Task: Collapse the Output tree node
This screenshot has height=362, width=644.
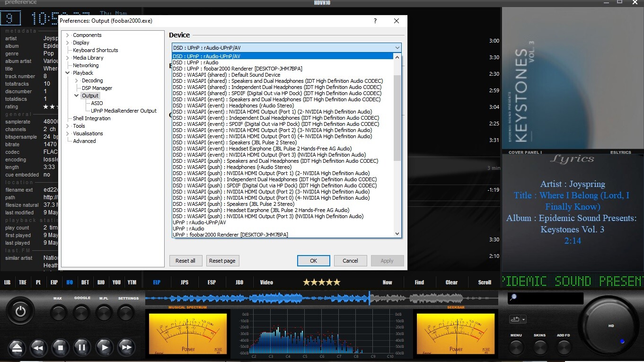Action: point(77,96)
